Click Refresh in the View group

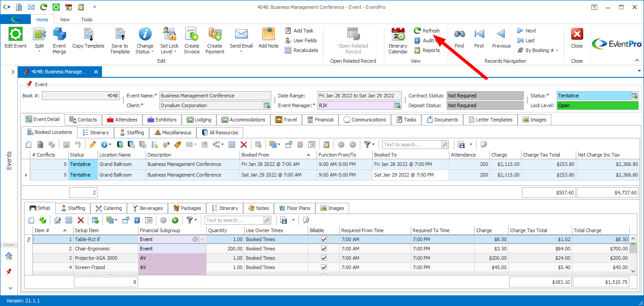tap(427, 31)
